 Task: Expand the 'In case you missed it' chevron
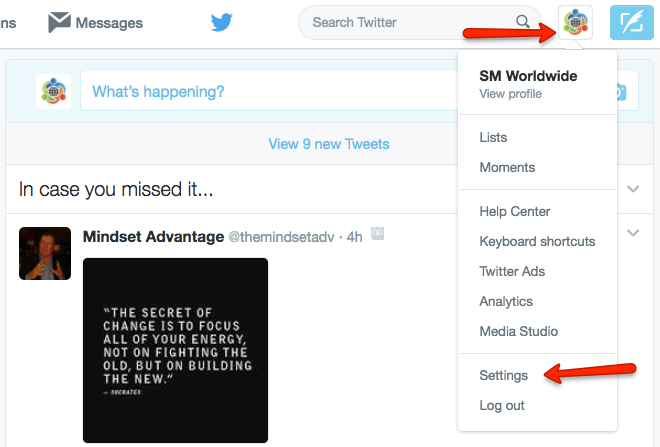[x=633, y=189]
